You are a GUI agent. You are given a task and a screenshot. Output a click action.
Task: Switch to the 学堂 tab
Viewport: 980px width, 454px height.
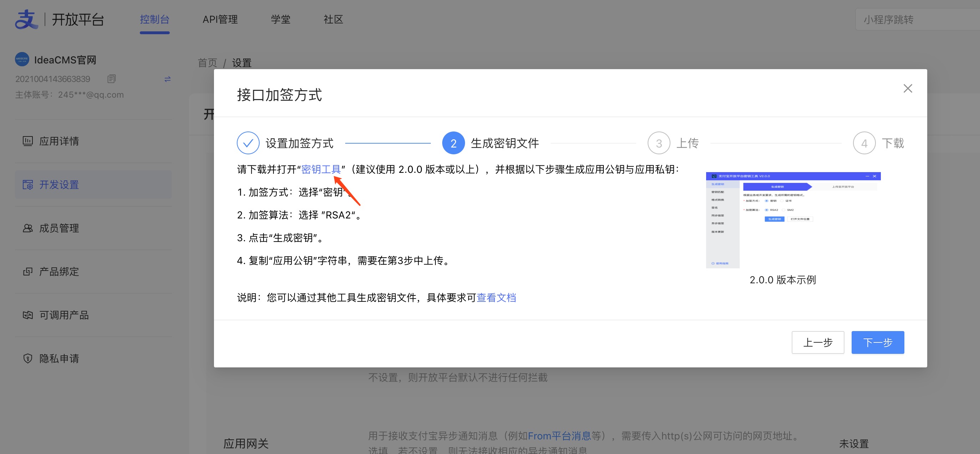tap(280, 20)
